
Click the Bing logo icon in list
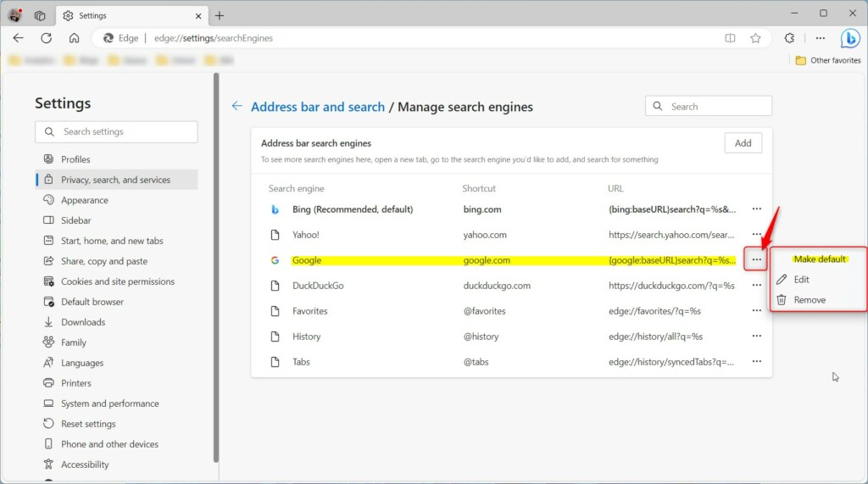point(275,210)
